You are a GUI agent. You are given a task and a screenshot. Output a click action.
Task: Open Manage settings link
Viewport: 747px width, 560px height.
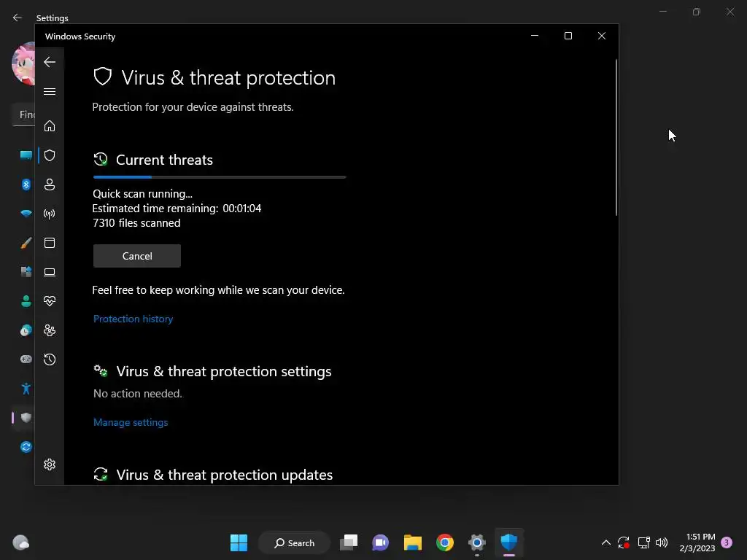[x=131, y=422]
